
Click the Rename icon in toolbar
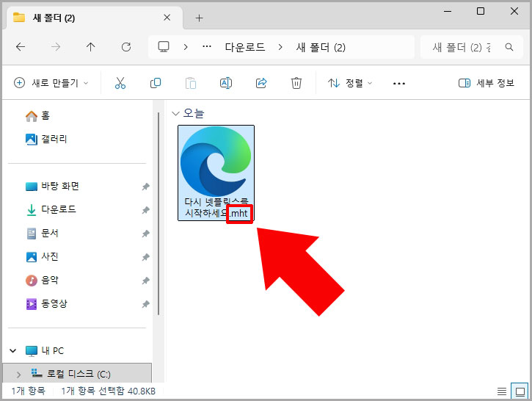click(x=226, y=83)
